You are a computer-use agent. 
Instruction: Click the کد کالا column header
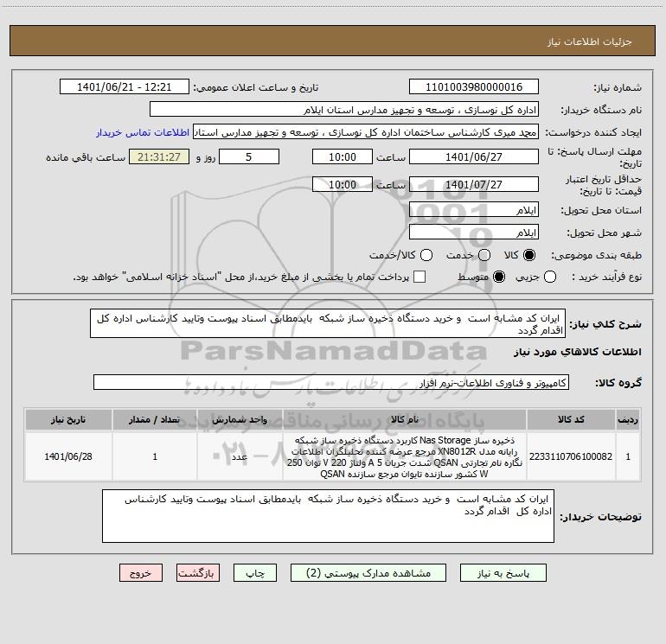571,419
